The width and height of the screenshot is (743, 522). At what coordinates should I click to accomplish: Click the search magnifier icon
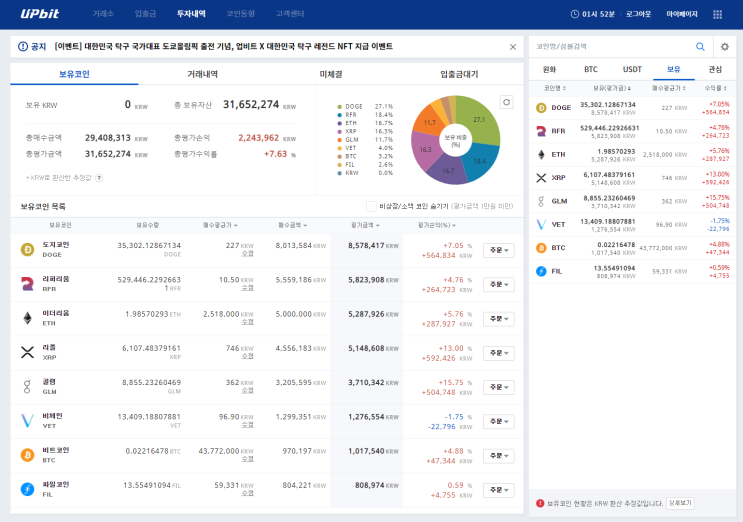700,46
